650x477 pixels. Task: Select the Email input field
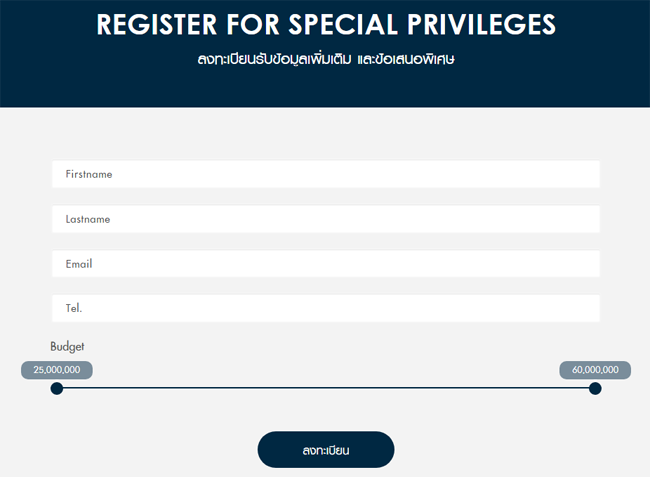pos(325,264)
